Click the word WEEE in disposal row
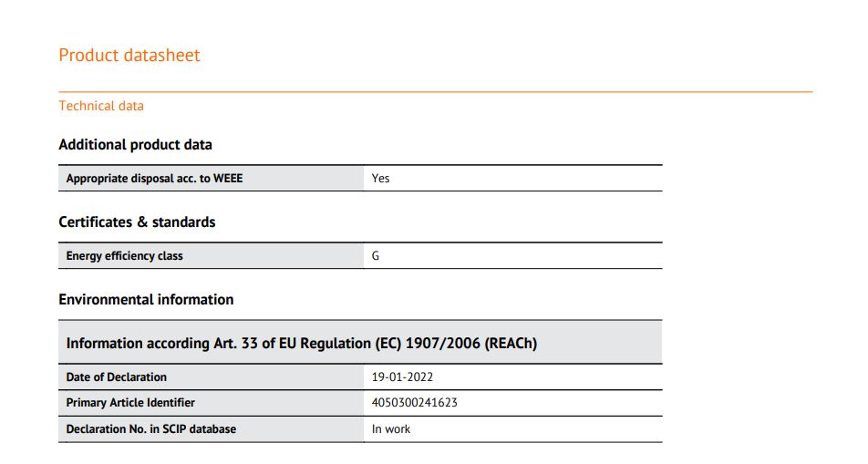 coord(228,179)
